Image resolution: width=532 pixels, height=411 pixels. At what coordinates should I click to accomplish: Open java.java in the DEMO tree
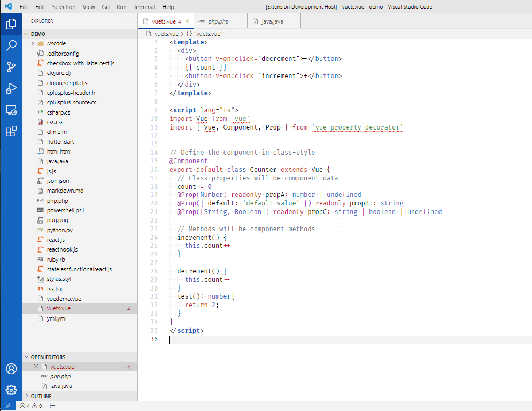point(80,161)
